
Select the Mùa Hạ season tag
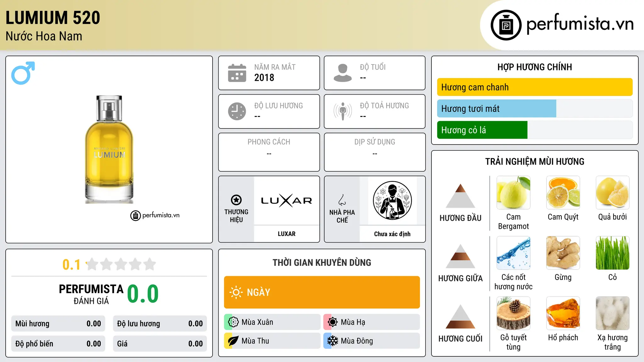point(371,322)
